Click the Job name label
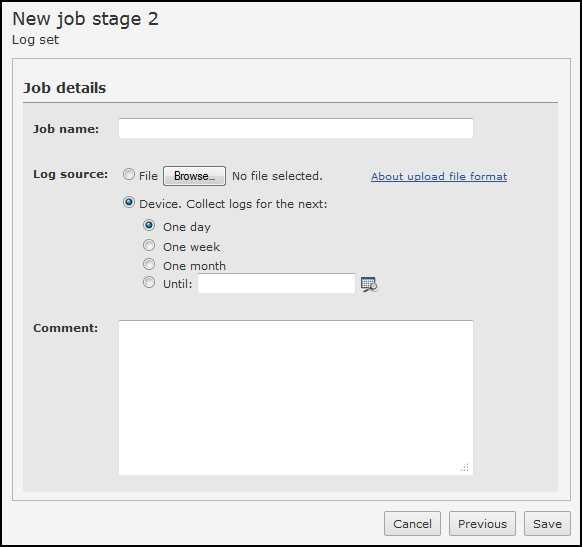Image resolution: width=582 pixels, height=547 pixels. point(66,129)
